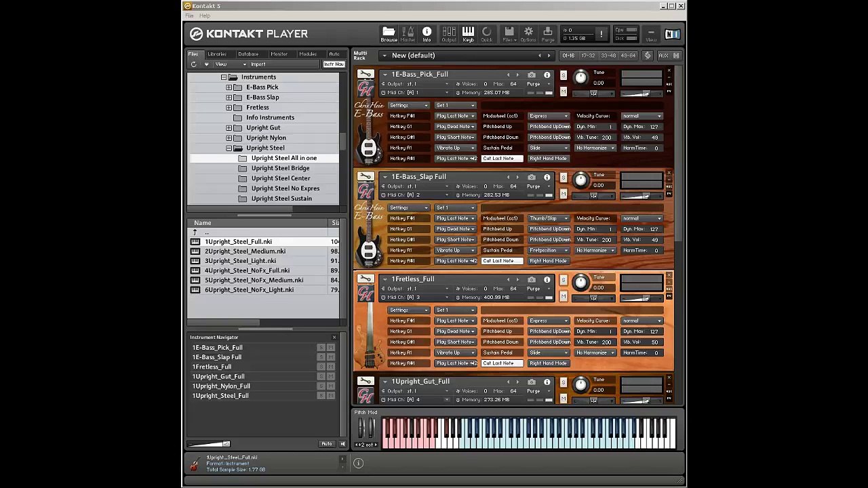Image resolution: width=868 pixels, height=488 pixels.
Task: Toggle Instr Nav button in the browser
Action: click(x=334, y=64)
